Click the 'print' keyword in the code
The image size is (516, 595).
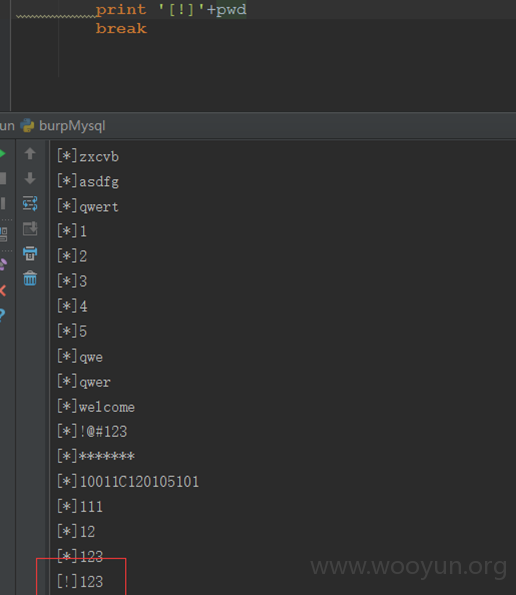[x=121, y=10]
